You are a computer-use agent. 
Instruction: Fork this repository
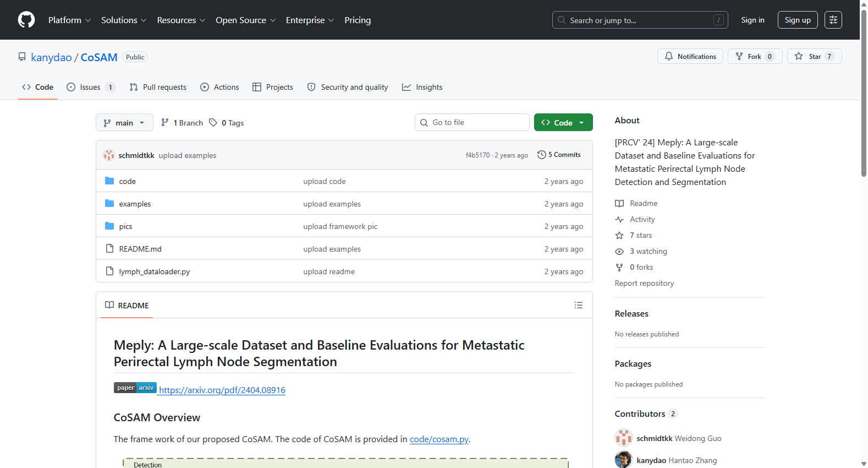pos(755,56)
